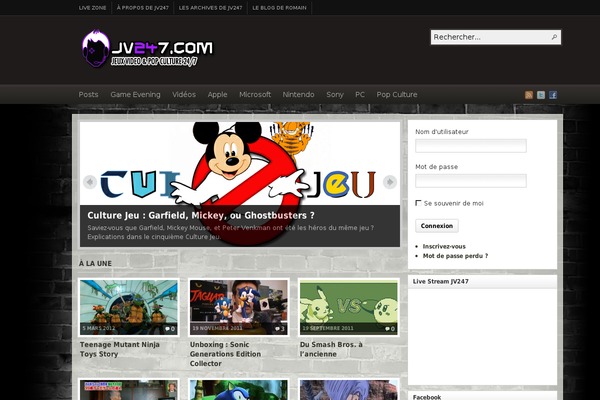
Task: Open À propos de JV247 menu link
Action: pyautogui.click(x=143, y=8)
